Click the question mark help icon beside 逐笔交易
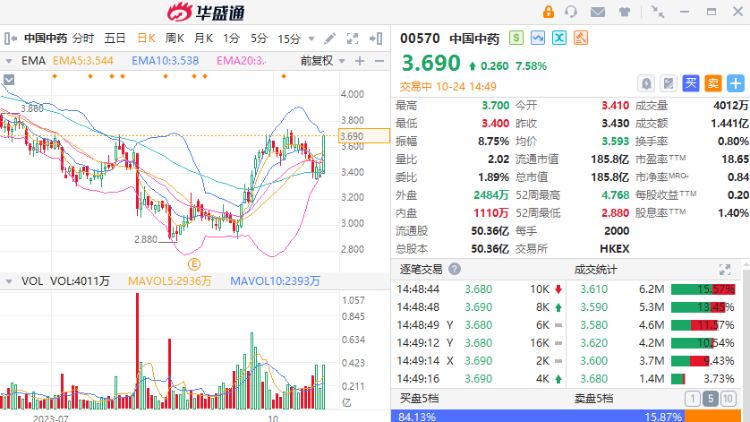This screenshot has width=750, height=422. [x=454, y=269]
